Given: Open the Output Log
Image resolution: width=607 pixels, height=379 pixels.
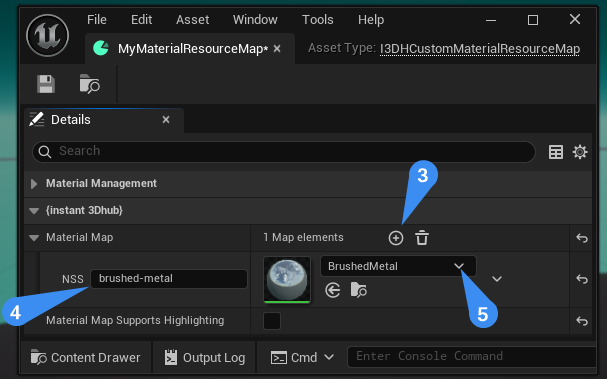Looking at the screenshot, I should click(204, 357).
